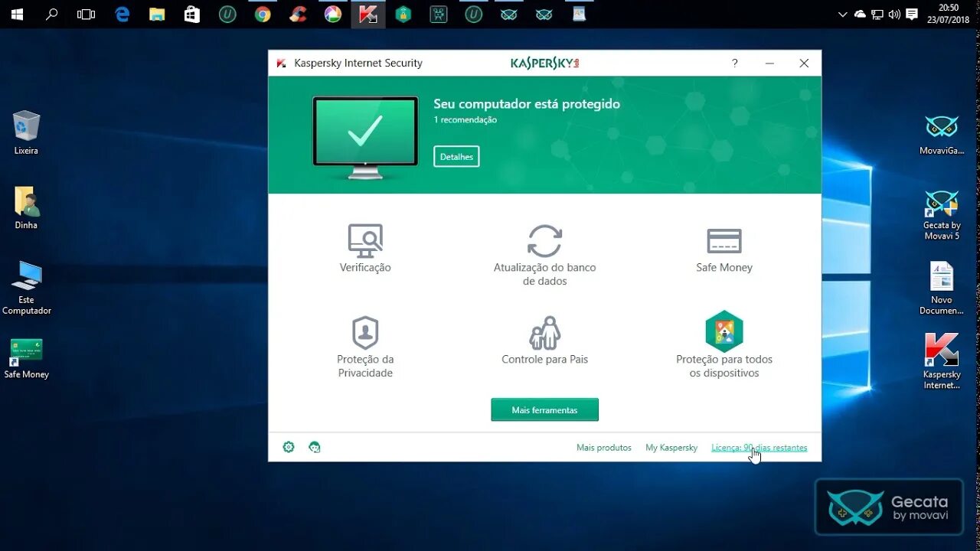This screenshot has width=980, height=551.
Task: Click the taskbar clock 20:50
Action: (948, 14)
